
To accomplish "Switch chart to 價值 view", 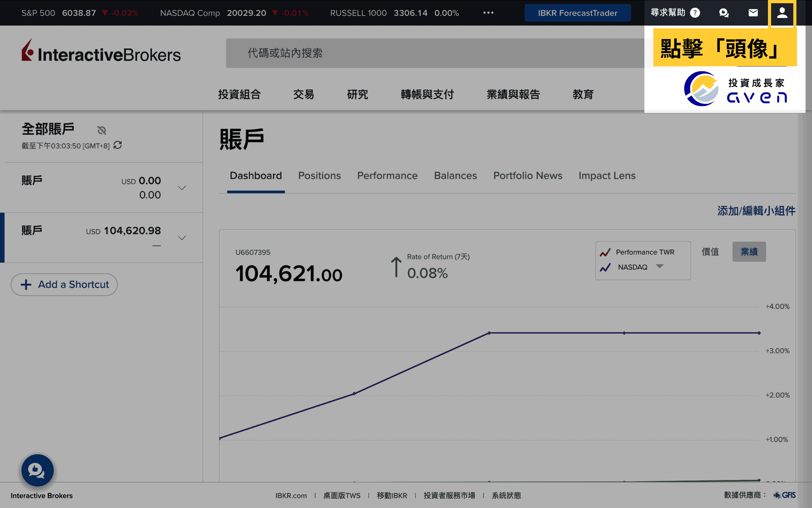I will pyautogui.click(x=710, y=252).
